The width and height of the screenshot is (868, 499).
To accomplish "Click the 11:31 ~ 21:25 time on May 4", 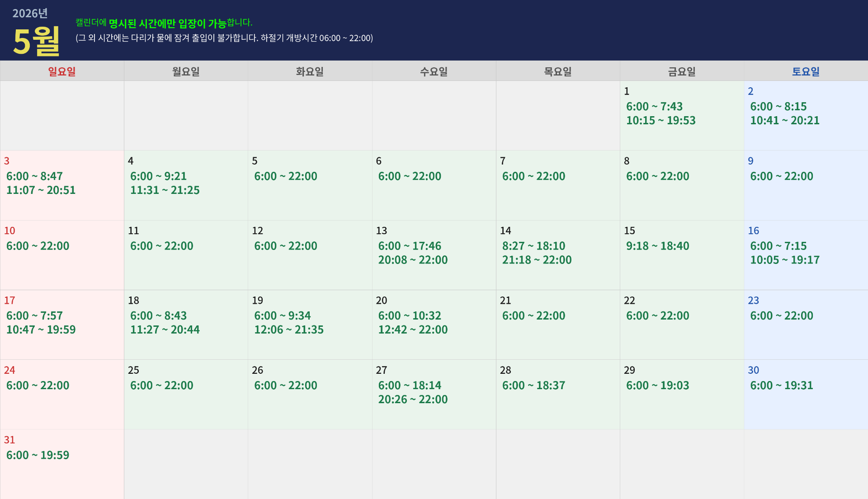I will tap(165, 190).
